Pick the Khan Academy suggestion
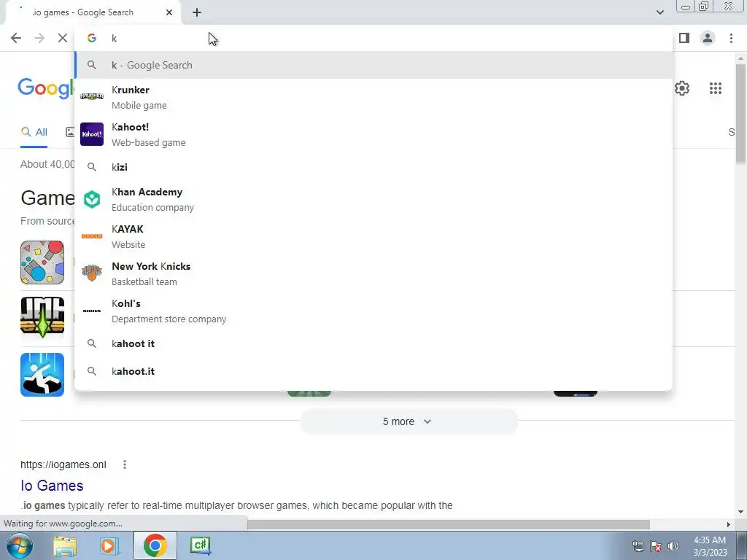Screen dimensions: 747x560 (x=373, y=200)
